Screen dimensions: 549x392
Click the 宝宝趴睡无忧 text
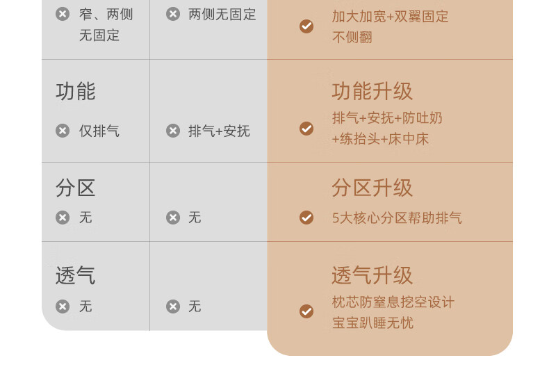[373, 323]
